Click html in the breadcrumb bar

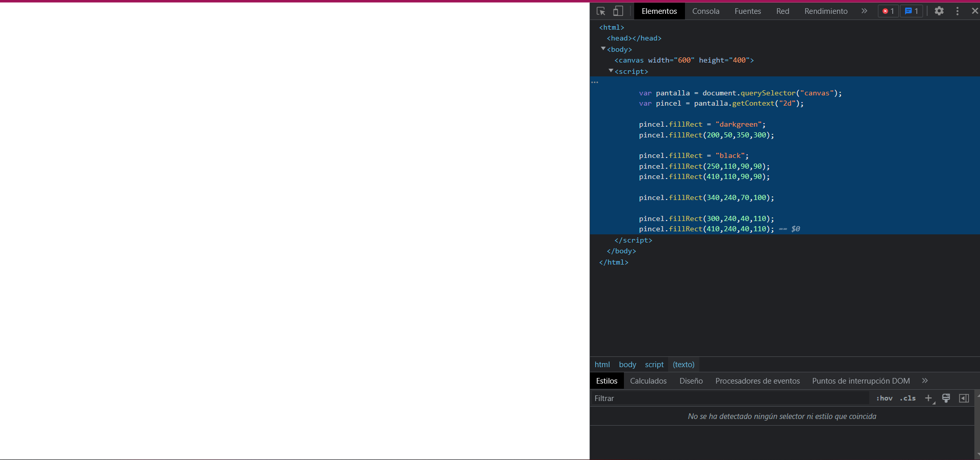pyautogui.click(x=602, y=365)
